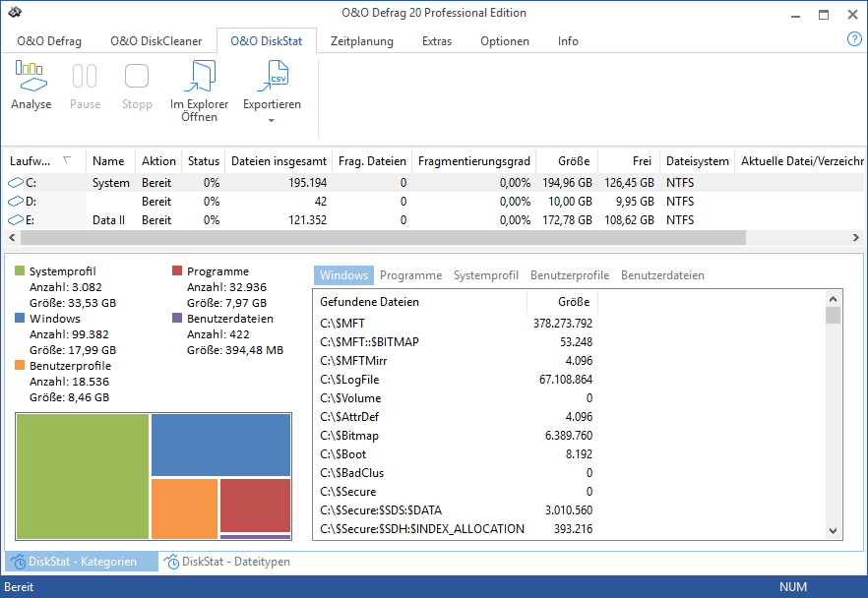This screenshot has height=598, width=868.
Task: Click green Systemprofil legend swatch
Action: [x=20, y=270]
